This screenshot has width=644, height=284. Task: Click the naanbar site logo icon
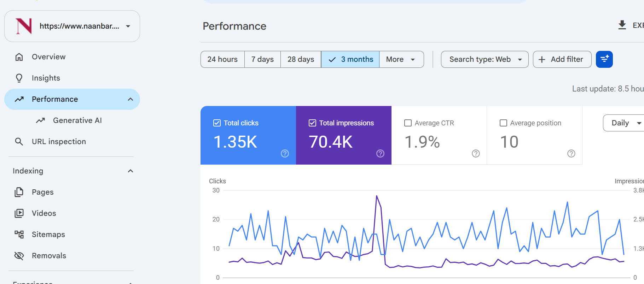(24, 26)
